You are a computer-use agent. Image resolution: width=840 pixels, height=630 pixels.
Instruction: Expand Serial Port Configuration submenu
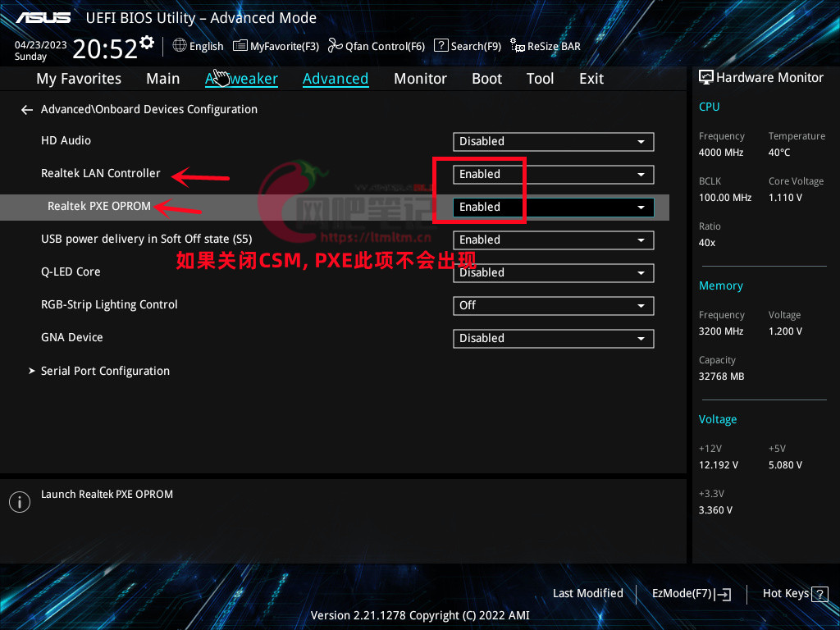[105, 371]
